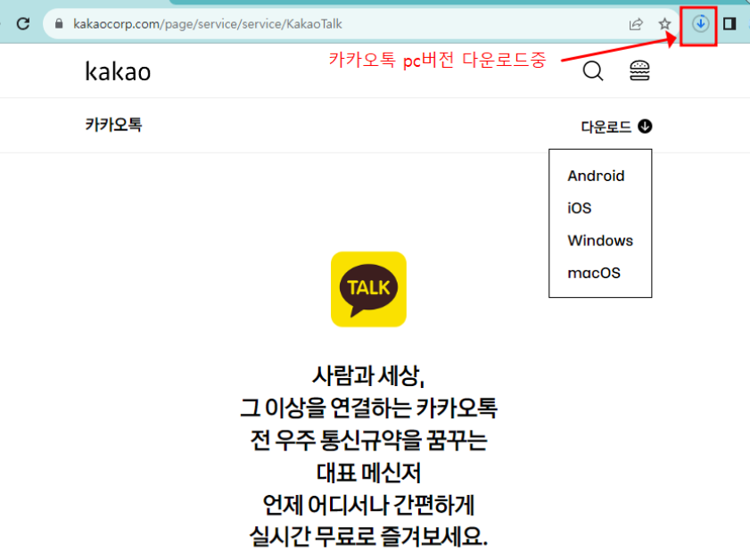
Task: Open the search magnifier icon
Action: 593,71
